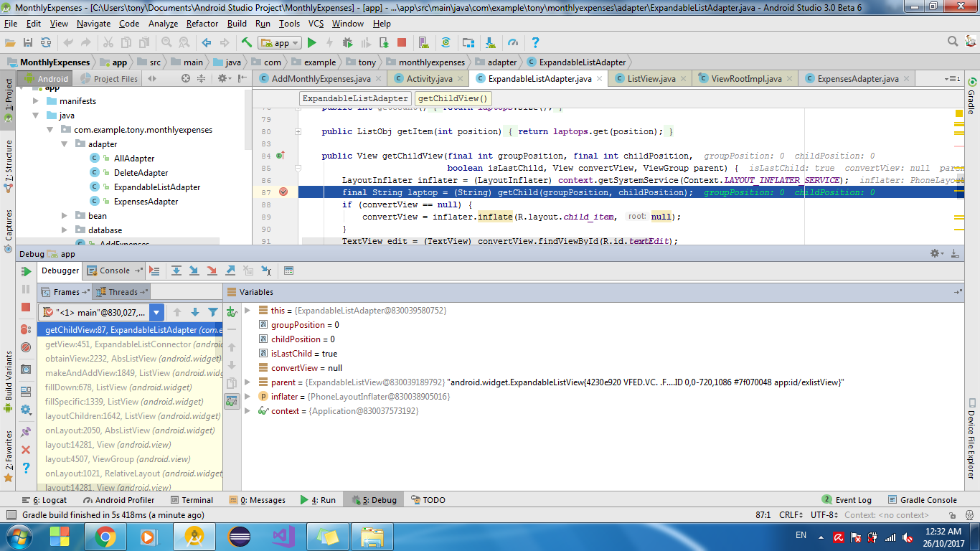
Task: Expand the manifests folder node
Action: tap(35, 101)
